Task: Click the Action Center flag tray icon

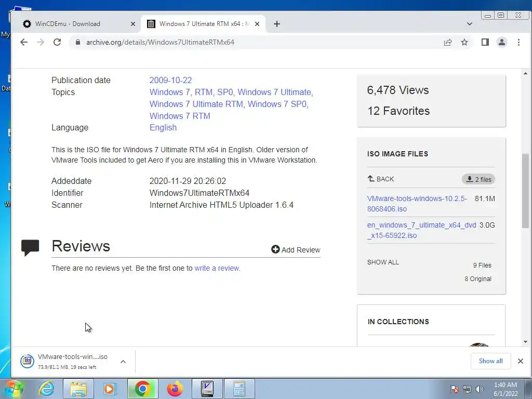Action: (454, 389)
